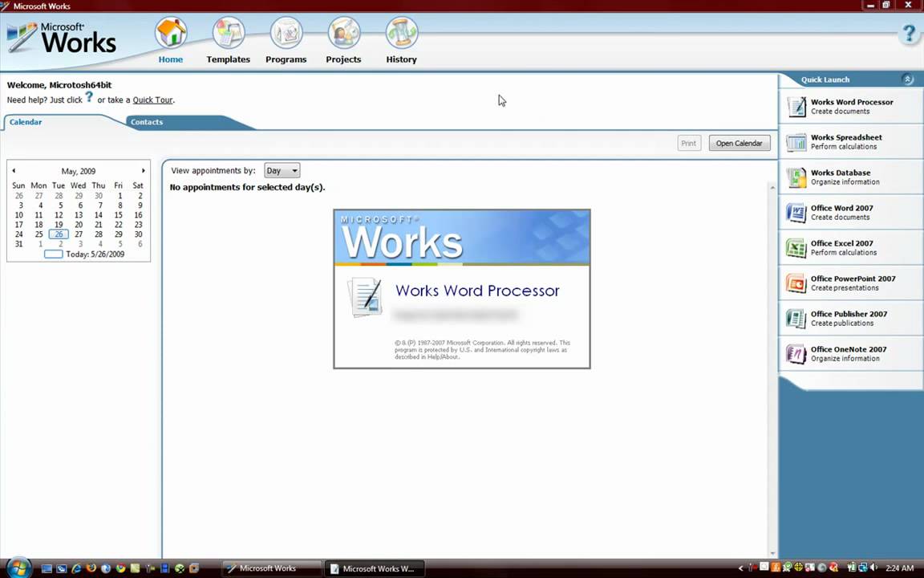Image resolution: width=924 pixels, height=578 pixels.
Task: Select May 1 in the calendar
Action: click(120, 196)
